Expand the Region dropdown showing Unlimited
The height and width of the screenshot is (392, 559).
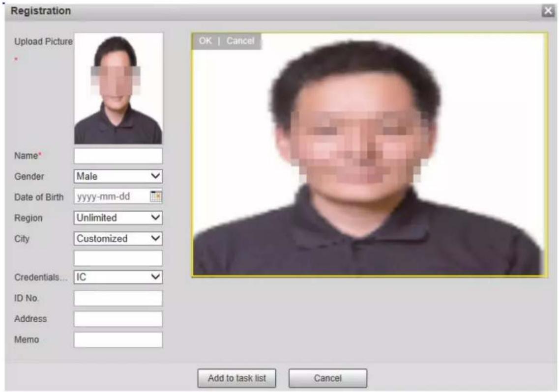click(118, 218)
